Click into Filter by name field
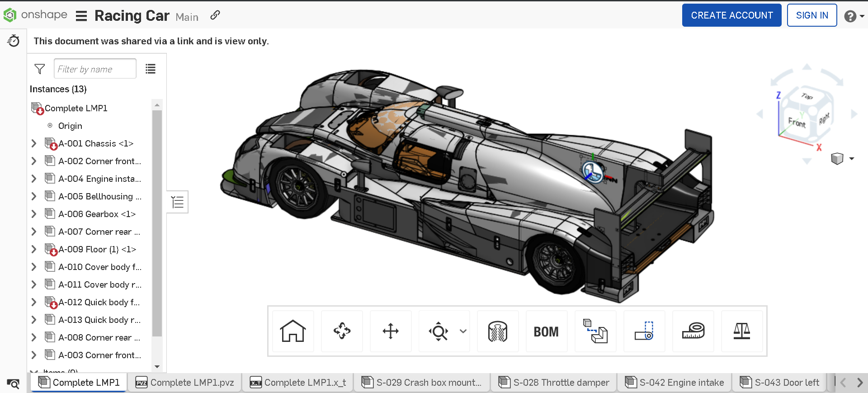This screenshot has height=393, width=868. click(x=95, y=69)
